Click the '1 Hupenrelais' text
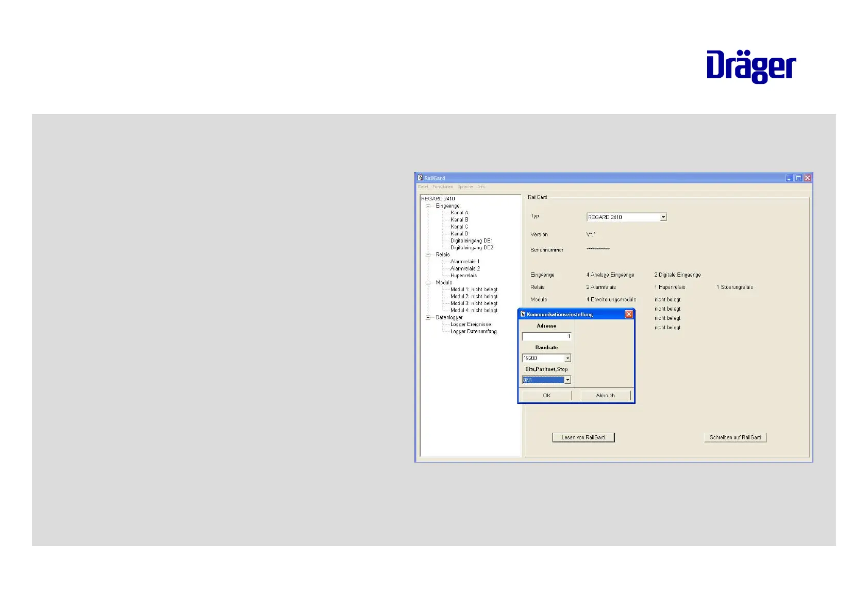This screenshot has height=613, width=868. 670,287
